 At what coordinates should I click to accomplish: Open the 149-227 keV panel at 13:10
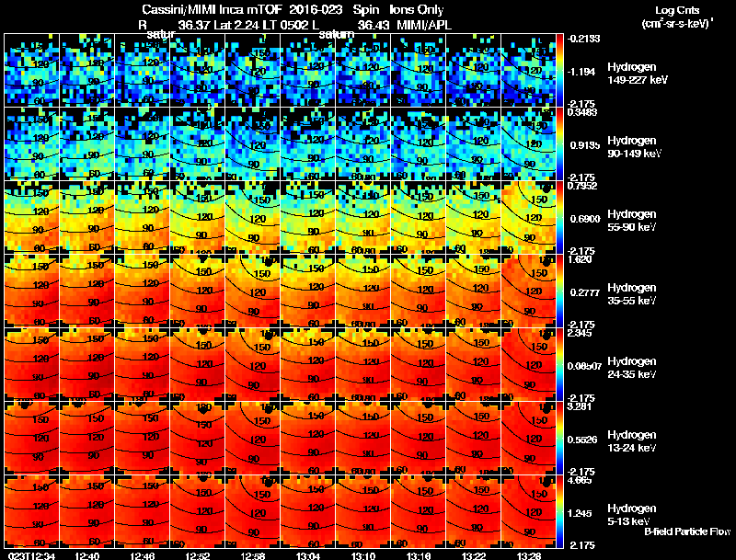[x=363, y=71]
